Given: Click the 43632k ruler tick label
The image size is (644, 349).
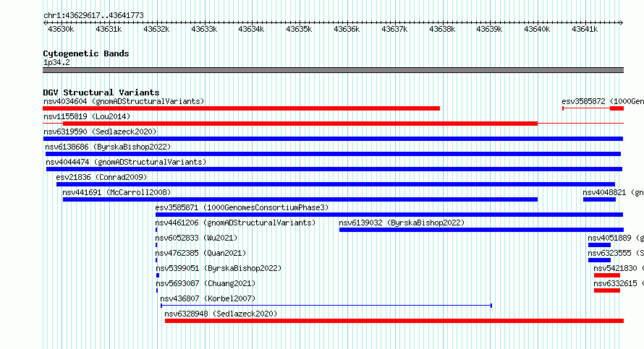Looking at the screenshot, I should (x=156, y=29).
